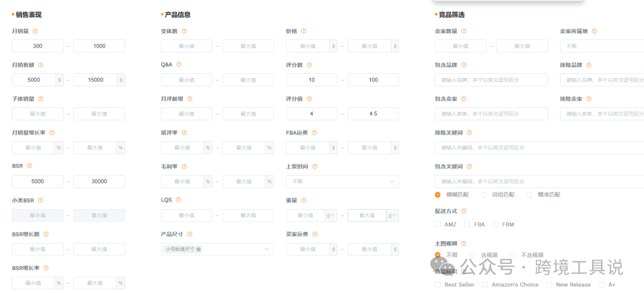Click help icon next to 上架时间

click(315, 166)
